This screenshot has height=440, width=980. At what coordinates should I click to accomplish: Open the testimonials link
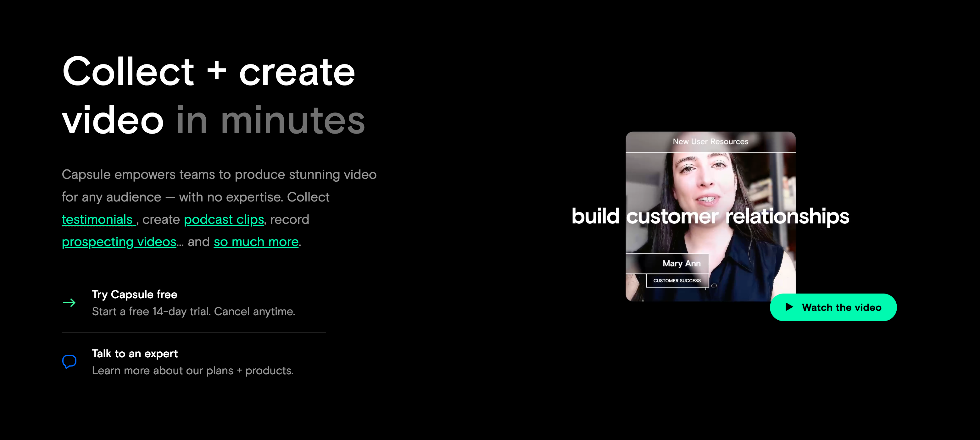pos(97,219)
